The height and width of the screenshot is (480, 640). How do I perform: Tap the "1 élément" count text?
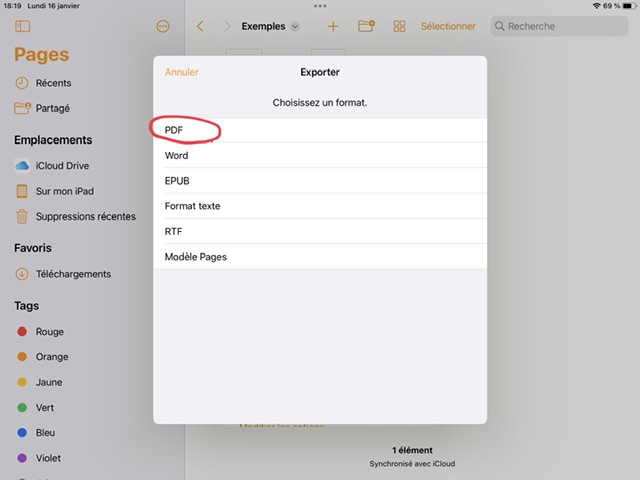(x=412, y=450)
